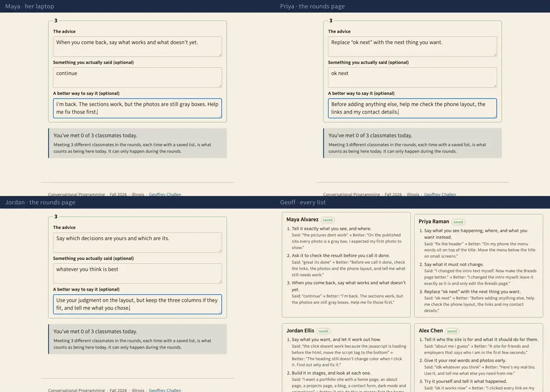Click Priya's 'ok next' said field
The image size is (550, 392).
coord(412,77)
